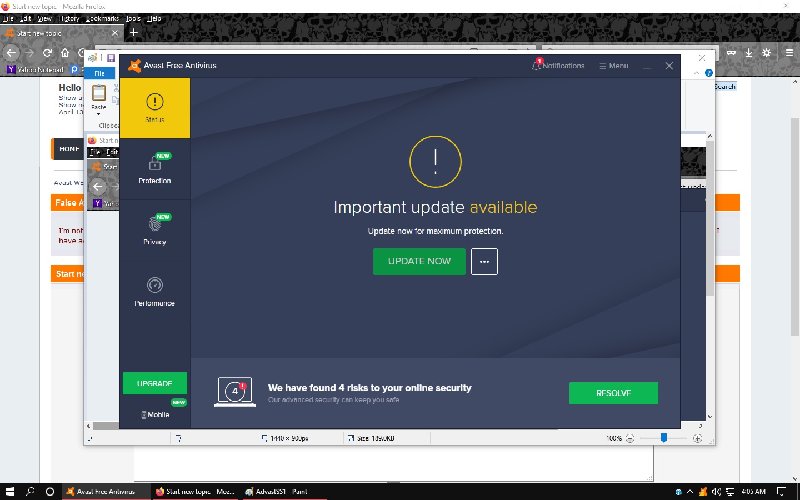This screenshot has width=800, height=500.
Task: Switch to Firefox 'Start new topic' taskbar button
Action: (x=195, y=492)
